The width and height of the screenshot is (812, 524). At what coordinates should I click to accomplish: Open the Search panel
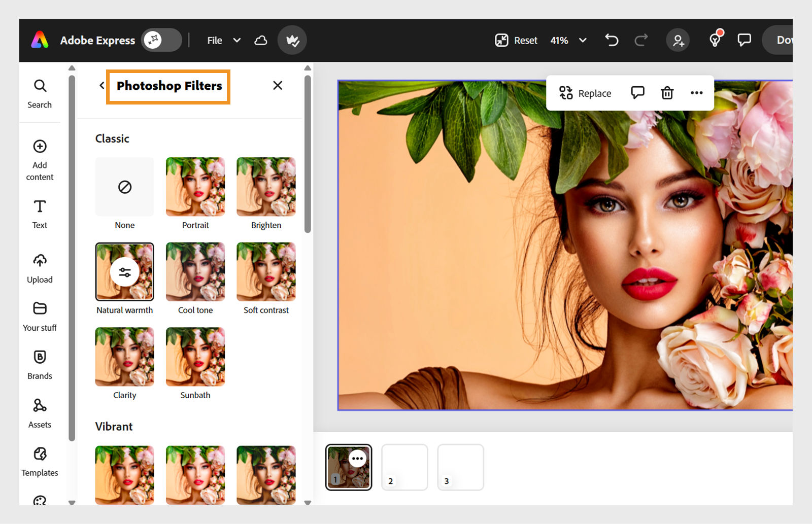[x=39, y=93]
